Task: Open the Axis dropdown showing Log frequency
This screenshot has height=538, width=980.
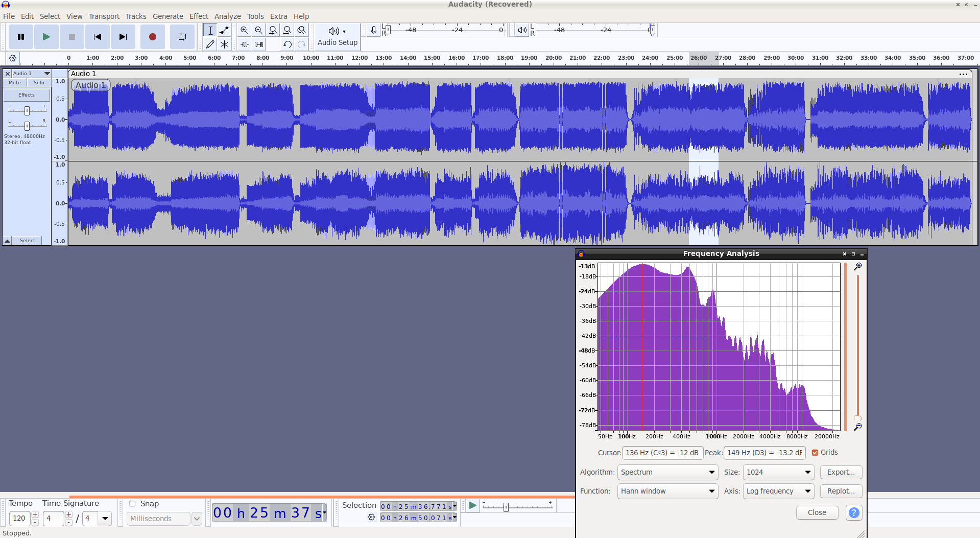Action: (779, 491)
